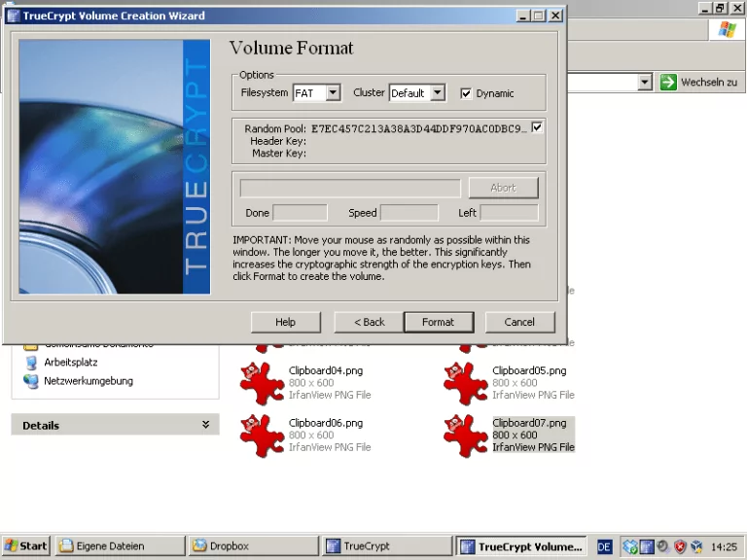The height and width of the screenshot is (560, 747).
Task: Switch to Dropbox taskbar window
Action: pos(254,546)
